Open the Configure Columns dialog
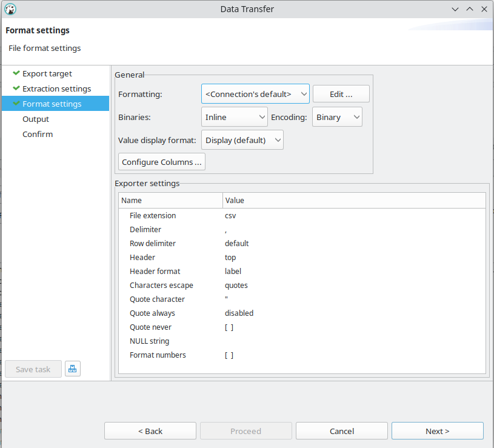The image size is (494, 448). pos(161,161)
